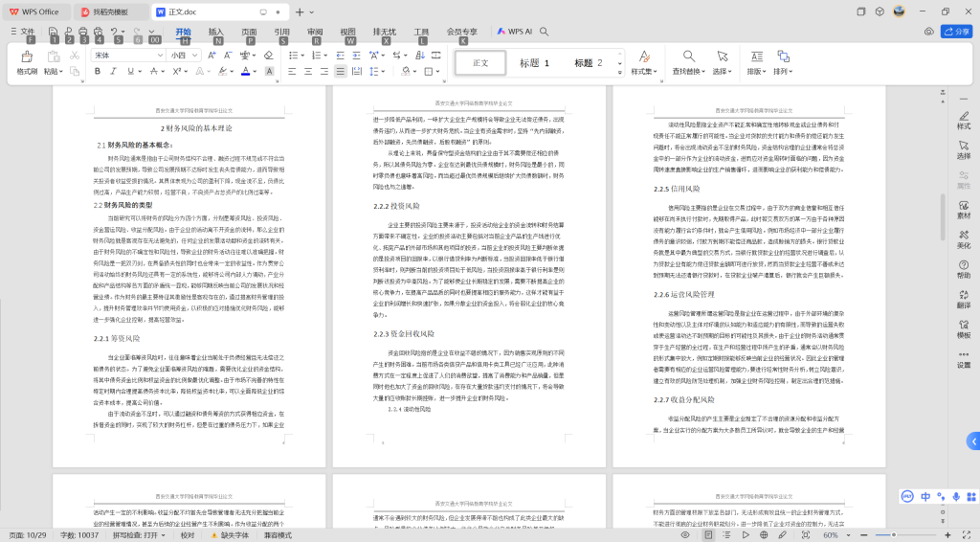Click the Undo arrow icon

point(114,32)
